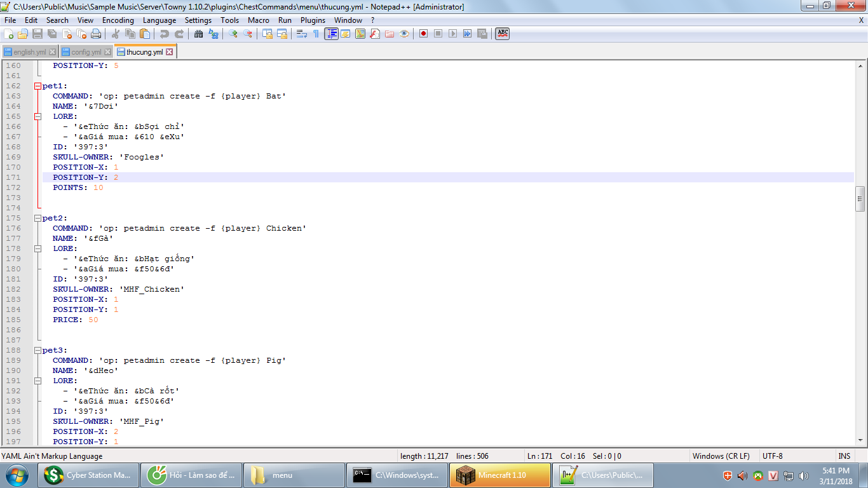Collapse the pet3 fold block
The image size is (868, 488).
[37, 350]
